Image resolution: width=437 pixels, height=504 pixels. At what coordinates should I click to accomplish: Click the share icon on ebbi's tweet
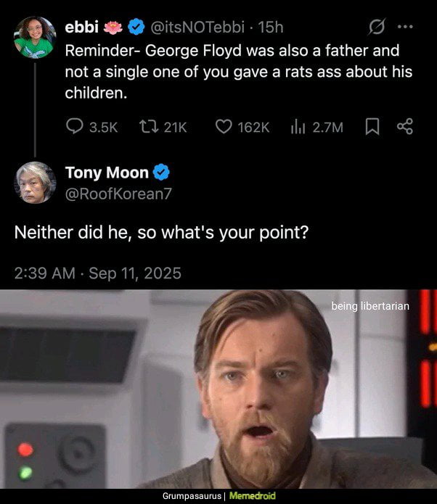[x=405, y=127]
